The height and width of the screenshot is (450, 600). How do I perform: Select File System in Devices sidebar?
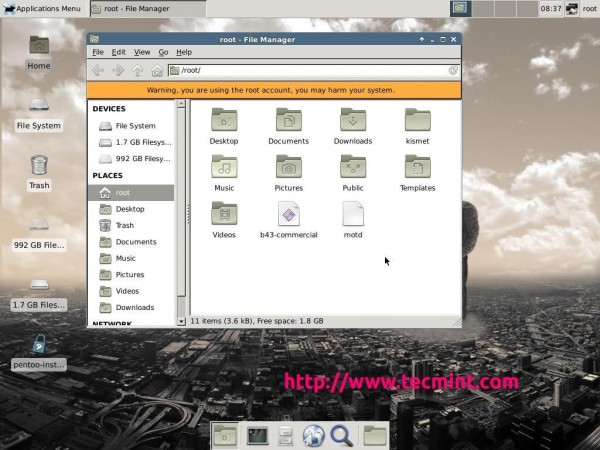131,126
